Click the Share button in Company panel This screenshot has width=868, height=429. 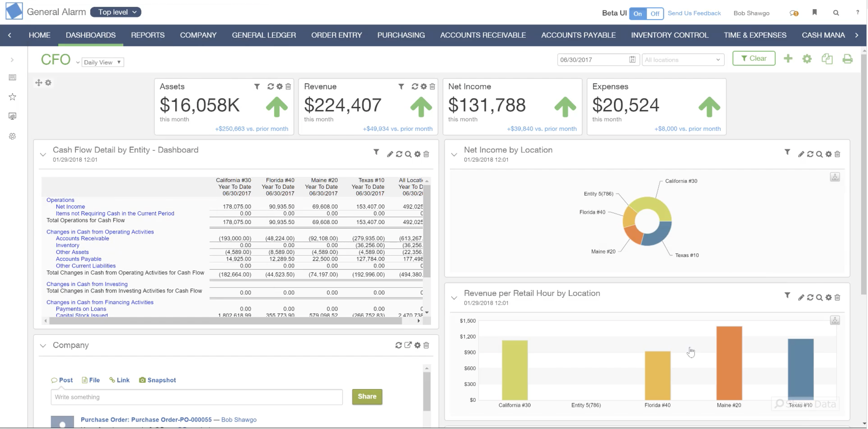(367, 396)
